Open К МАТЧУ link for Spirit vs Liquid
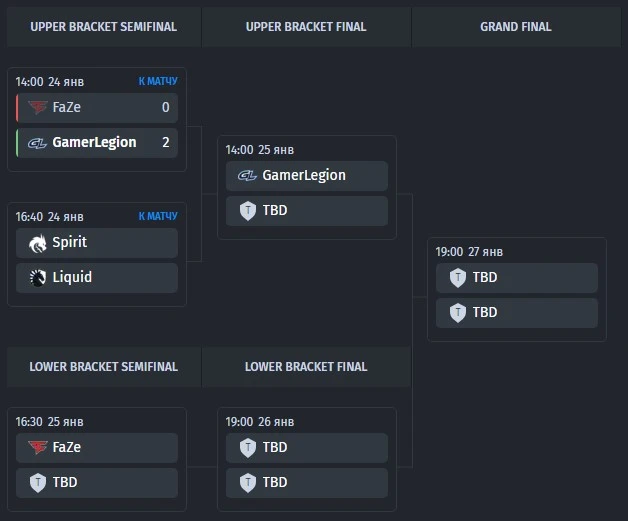The width and height of the screenshot is (628, 521). [x=158, y=216]
